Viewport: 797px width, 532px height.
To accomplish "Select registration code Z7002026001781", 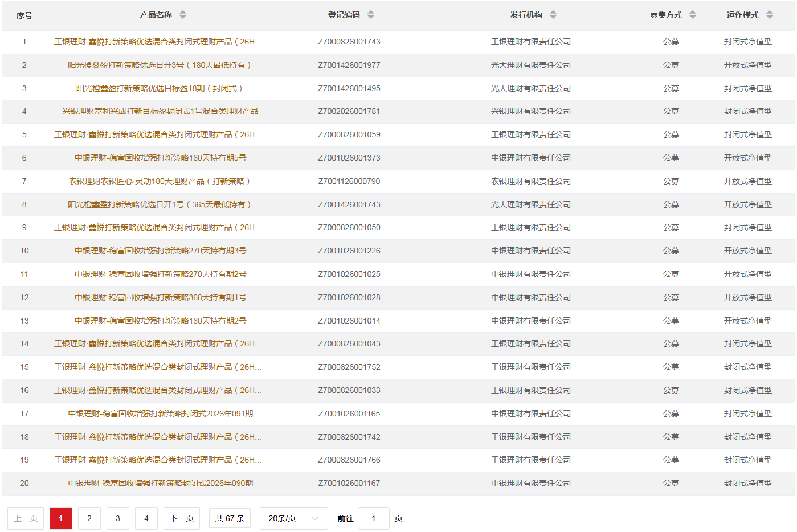I will click(349, 111).
